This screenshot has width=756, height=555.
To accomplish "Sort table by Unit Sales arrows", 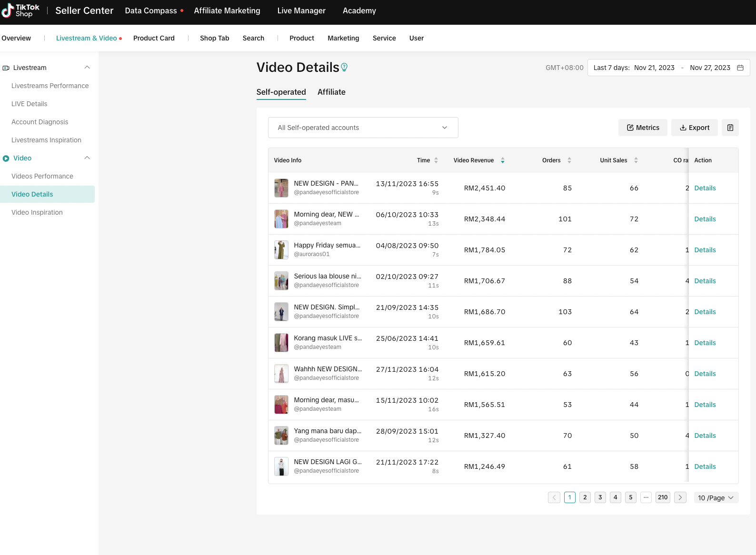I will tap(636, 160).
